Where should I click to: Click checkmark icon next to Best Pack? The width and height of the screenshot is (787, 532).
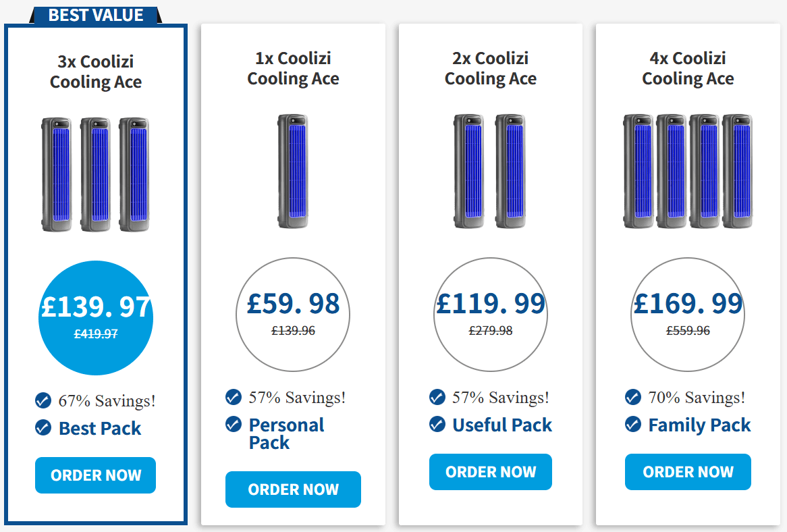click(x=43, y=427)
